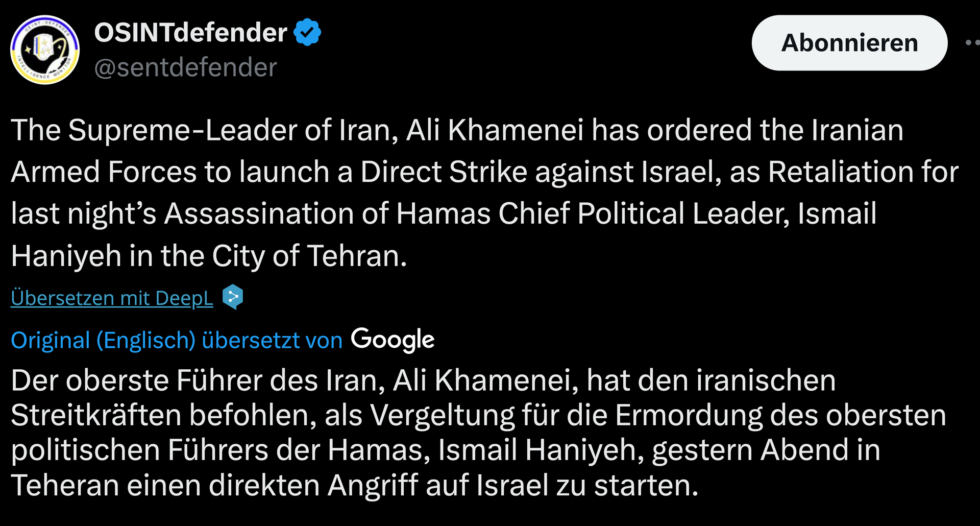Open the OSINTdefender profile avatar
980x526 pixels.
pyautogui.click(x=45, y=50)
